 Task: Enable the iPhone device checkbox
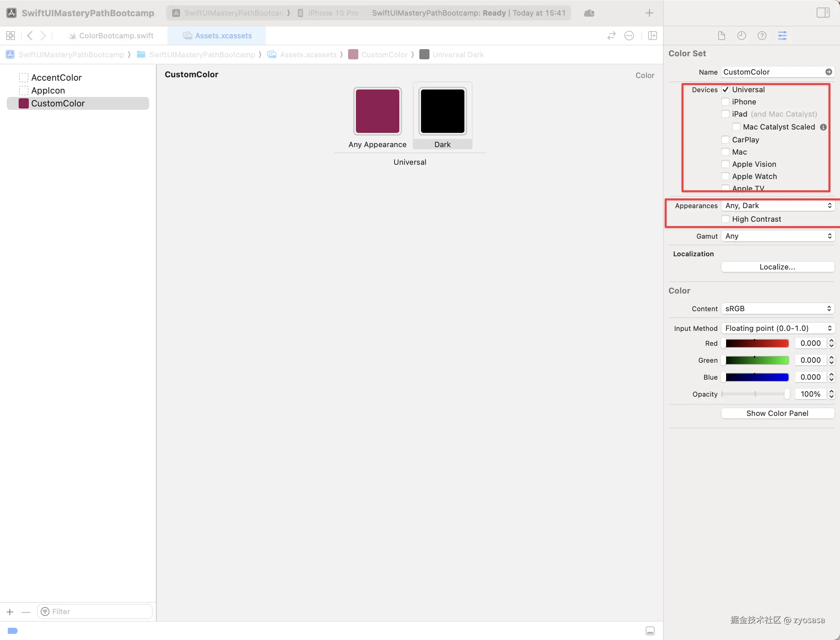[x=725, y=102]
